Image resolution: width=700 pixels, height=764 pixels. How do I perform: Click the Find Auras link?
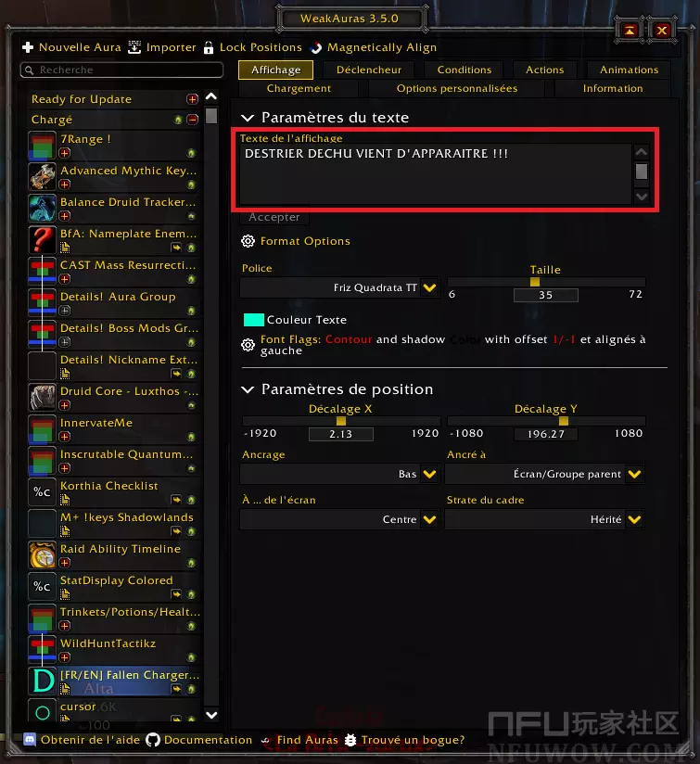(308, 740)
